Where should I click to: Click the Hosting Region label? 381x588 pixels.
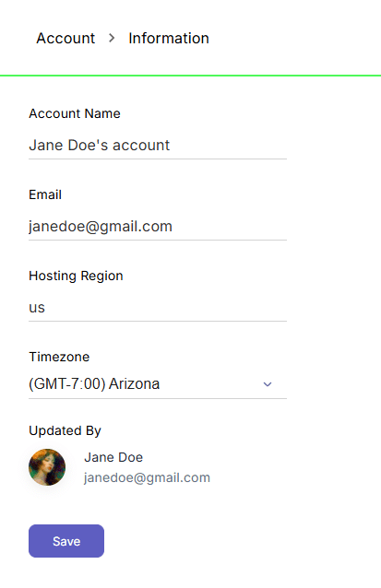pos(76,276)
